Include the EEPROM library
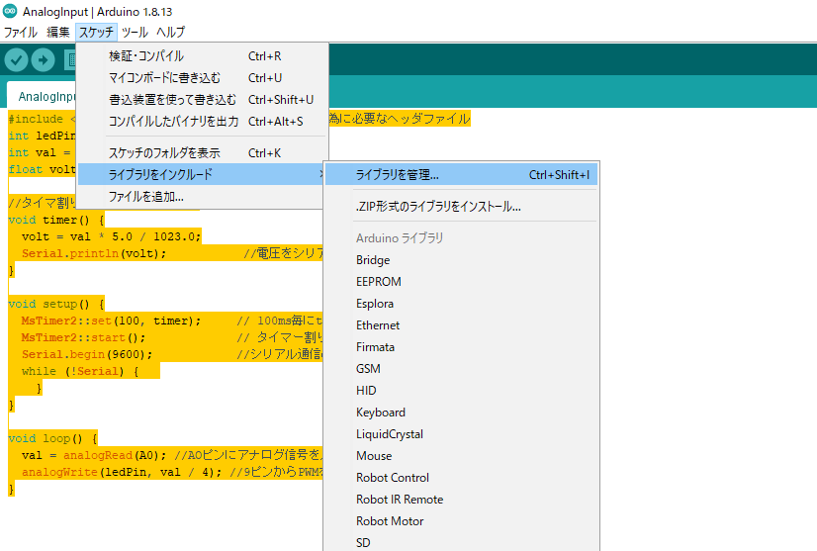Viewport: 817px width, 551px height. point(461,281)
